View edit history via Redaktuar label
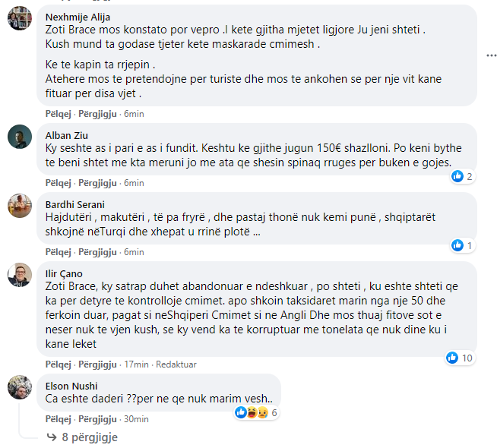This screenshot has height=448, width=497. click(x=176, y=364)
